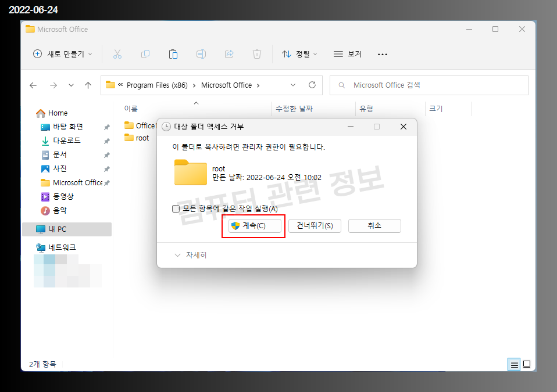Open 다운로드 in navigation pane
557x392 pixels.
coord(60,141)
